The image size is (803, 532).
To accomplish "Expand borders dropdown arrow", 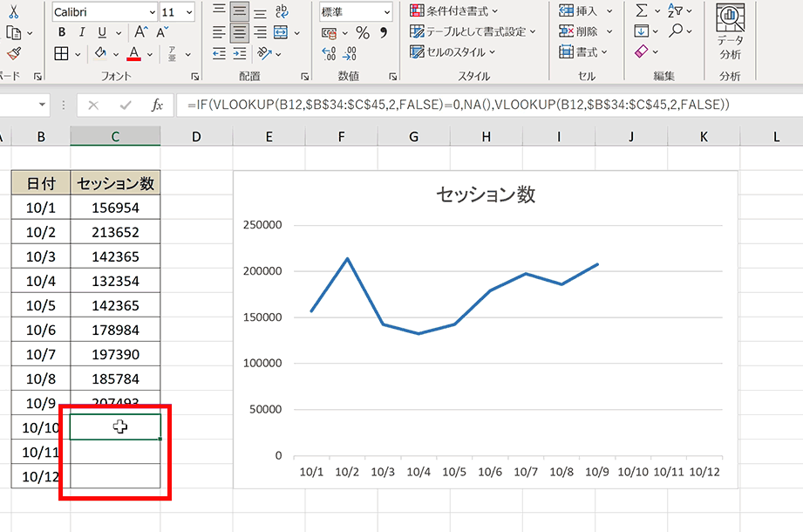I will (x=78, y=54).
